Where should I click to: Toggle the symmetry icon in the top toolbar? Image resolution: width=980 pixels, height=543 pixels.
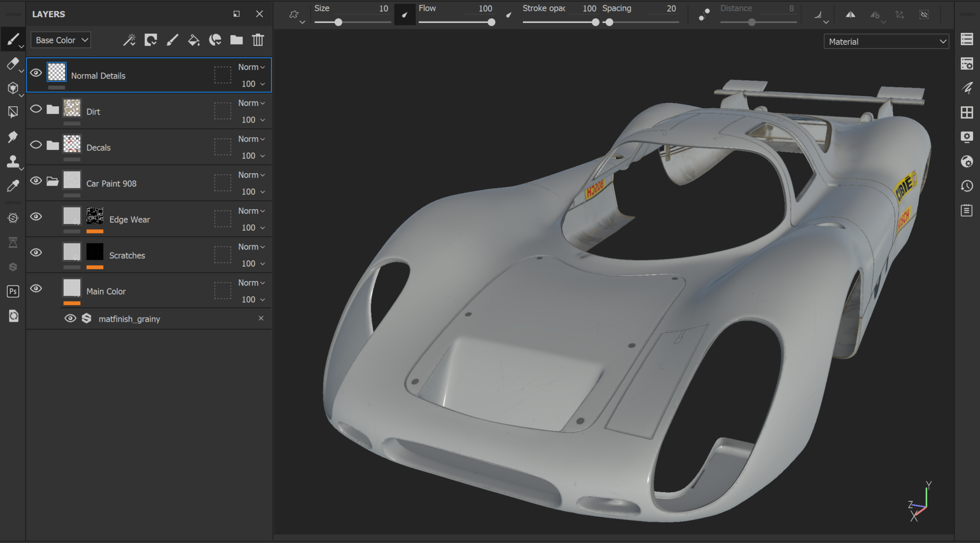851,15
